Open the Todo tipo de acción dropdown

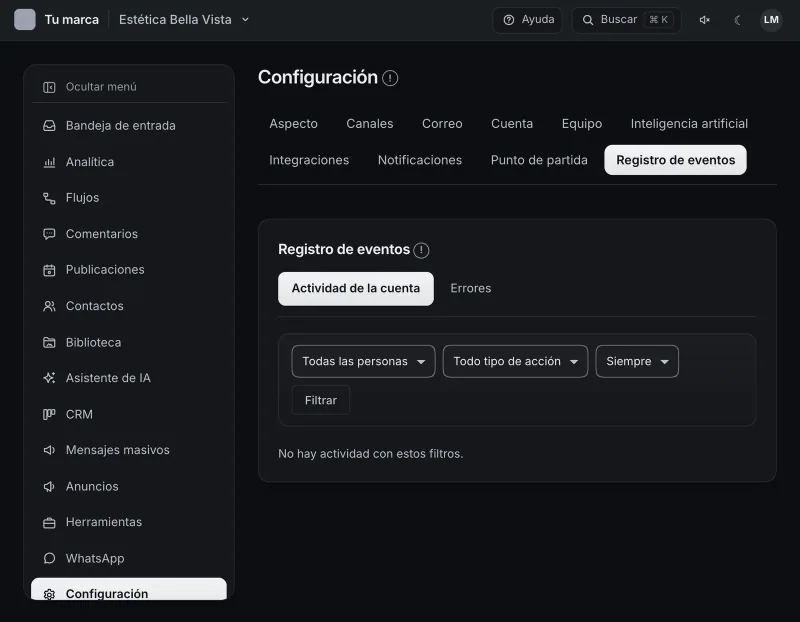[x=515, y=361]
